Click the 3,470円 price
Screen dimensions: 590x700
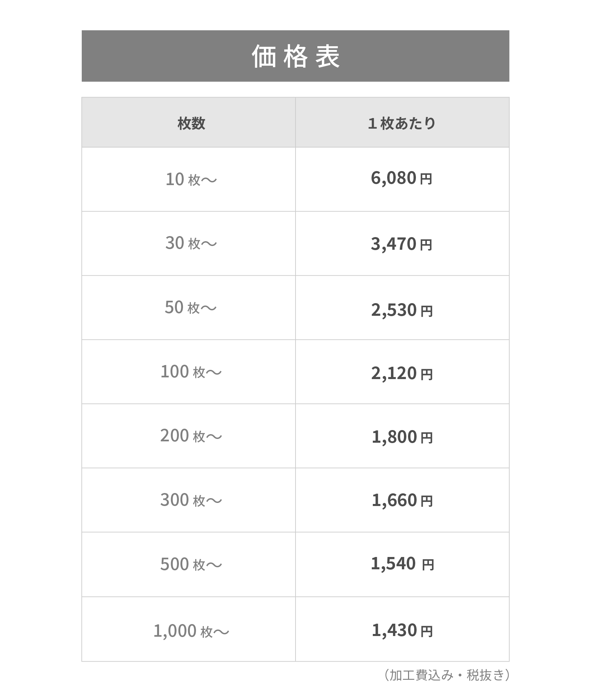[x=402, y=244]
